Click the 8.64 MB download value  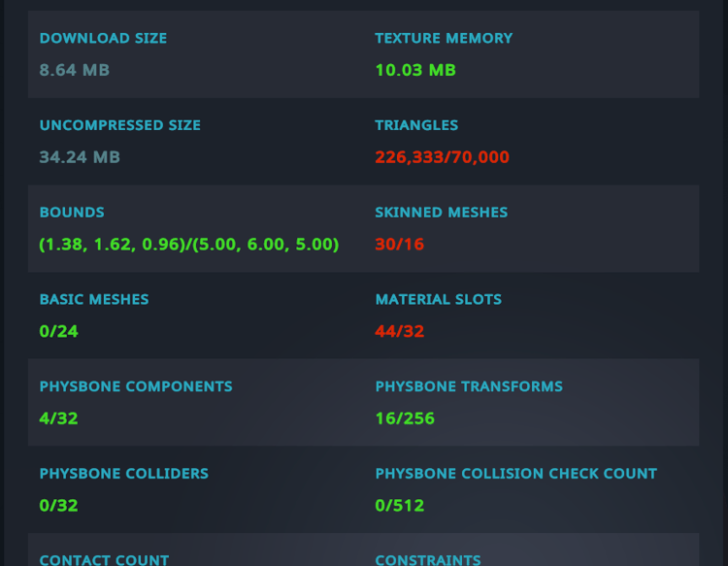[x=75, y=70]
